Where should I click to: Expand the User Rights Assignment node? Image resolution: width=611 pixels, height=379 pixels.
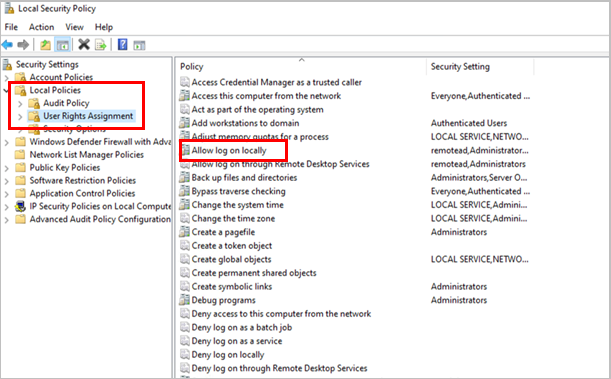20,116
